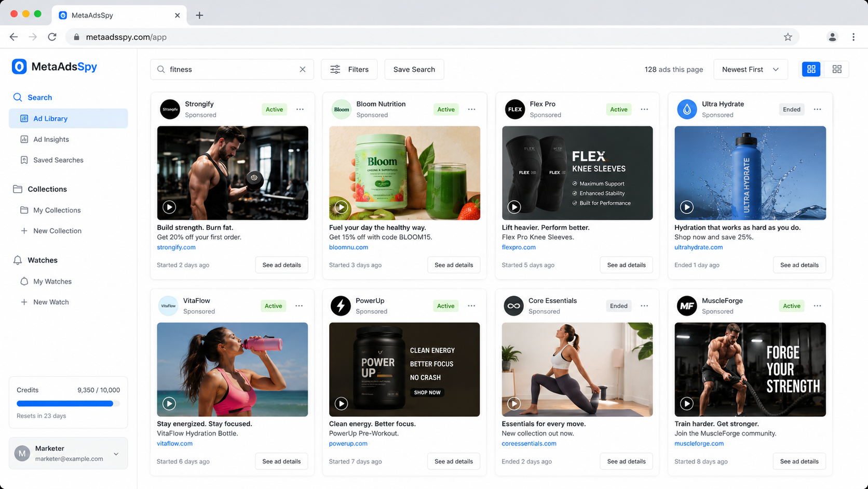
Task: Open the Filters panel
Action: coord(349,69)
